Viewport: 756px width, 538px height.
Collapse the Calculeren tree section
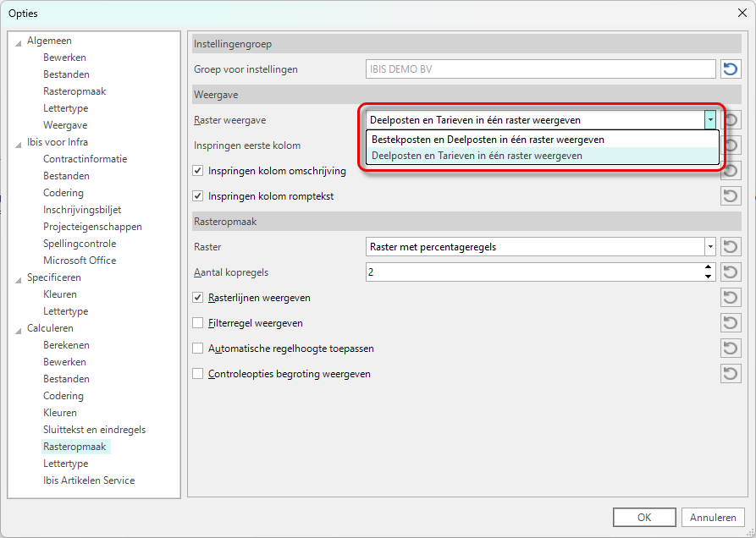19,329
